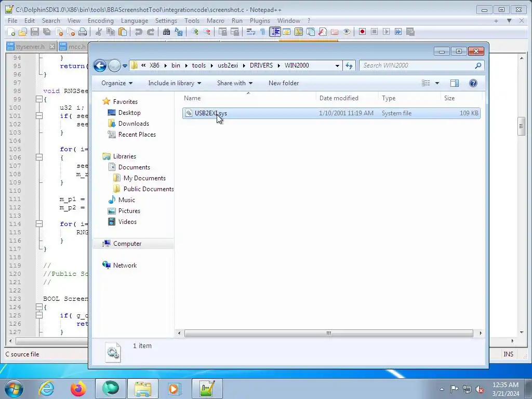Screen dimensions: 532x399
Task: Click the Playback macro icon
Action: [x=386, y=32]
